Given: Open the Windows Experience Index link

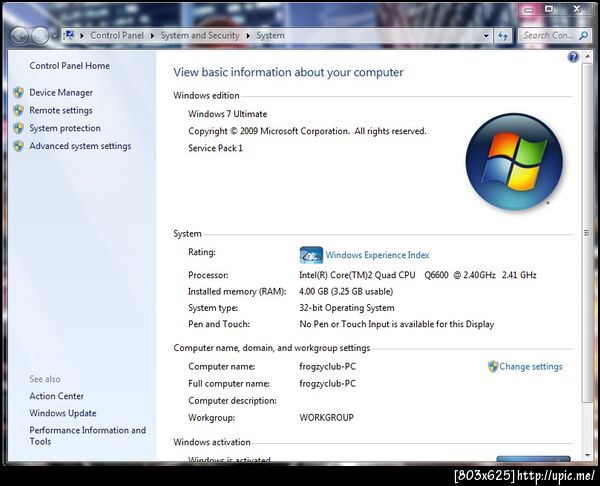Looking at the screenshot, I should point(377,255).
